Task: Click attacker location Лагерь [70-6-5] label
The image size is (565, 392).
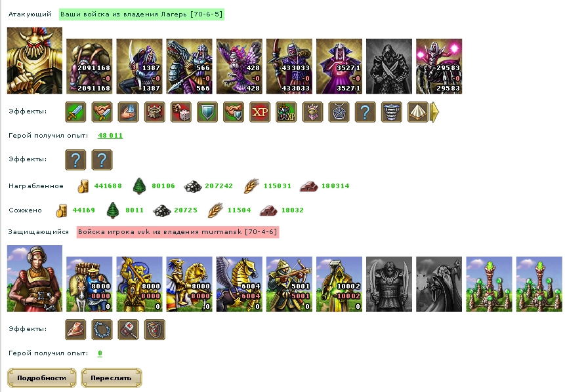Action: pyautogui.click(x=142, y=14)
